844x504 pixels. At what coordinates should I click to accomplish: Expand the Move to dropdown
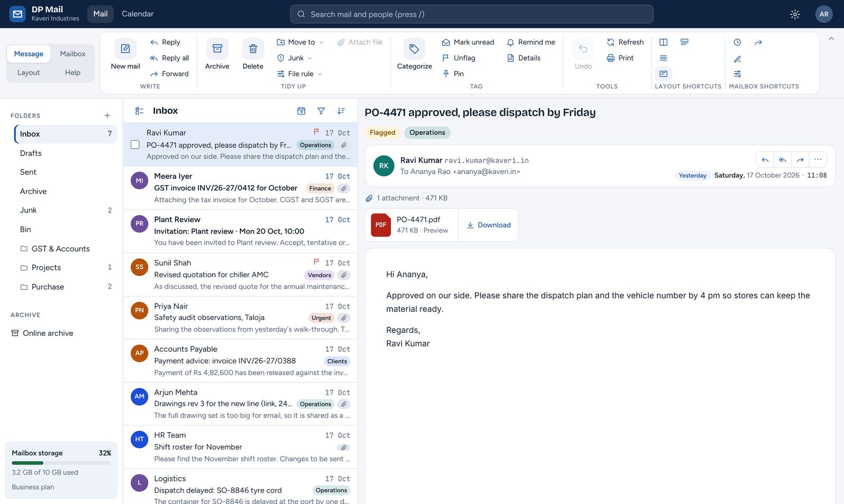(300, 42)
